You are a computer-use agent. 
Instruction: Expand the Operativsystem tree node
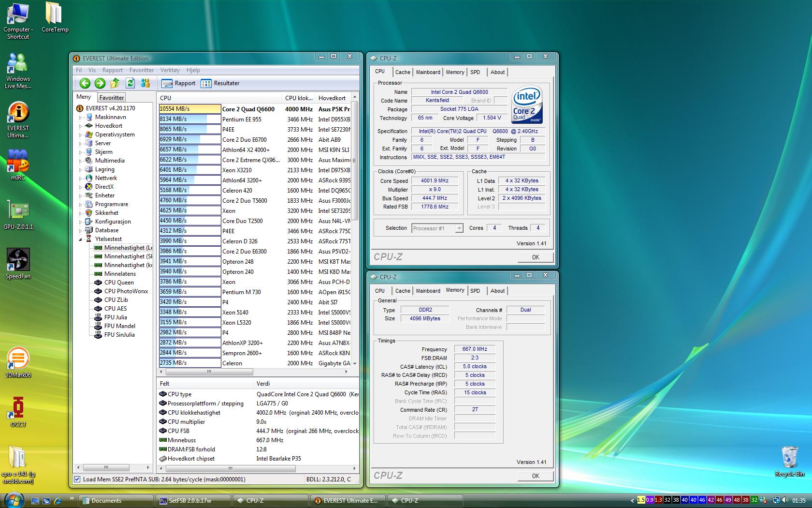(81, 134)
